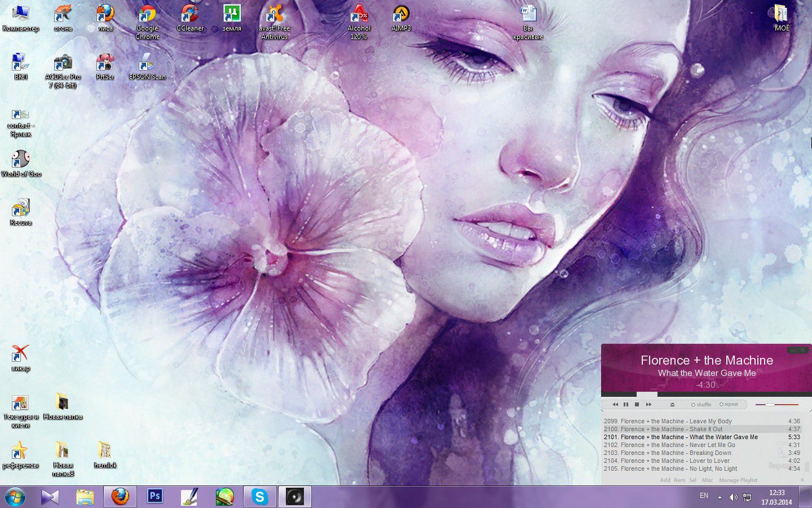This screenshot has height=508, width=812.
Task: Open the Sel playlist menu
Action: pyautogui.click(x=692, y=480)
